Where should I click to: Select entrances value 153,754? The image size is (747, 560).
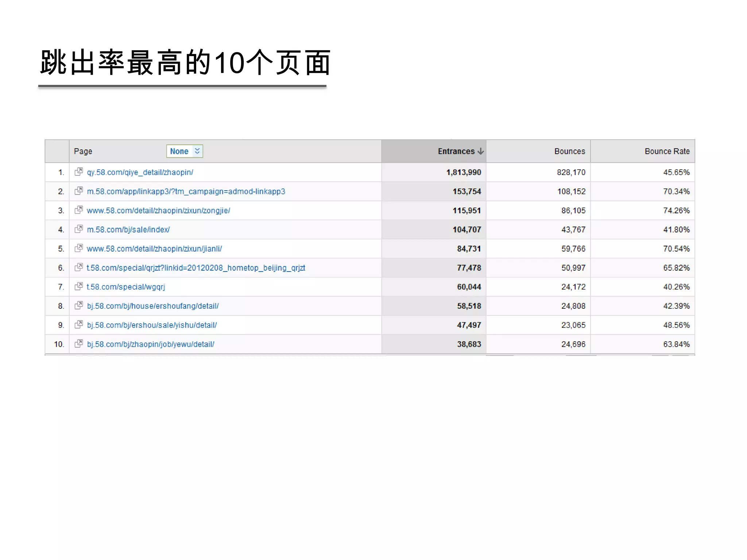(x=467, y=191)
